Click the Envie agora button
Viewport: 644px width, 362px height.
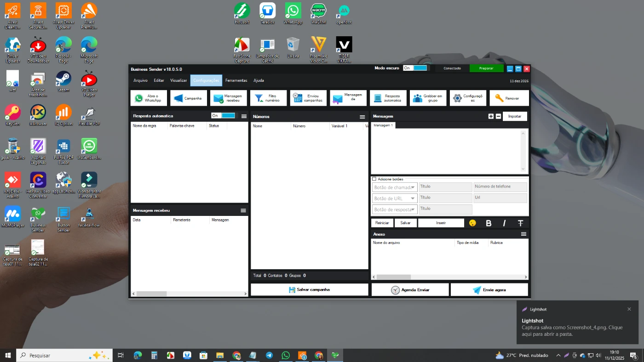(489, 290)
